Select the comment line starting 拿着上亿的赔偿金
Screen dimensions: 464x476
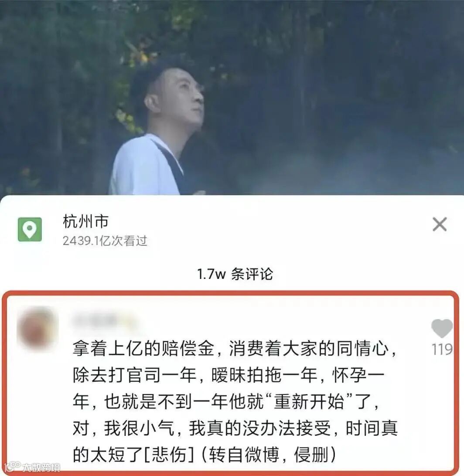235,349
